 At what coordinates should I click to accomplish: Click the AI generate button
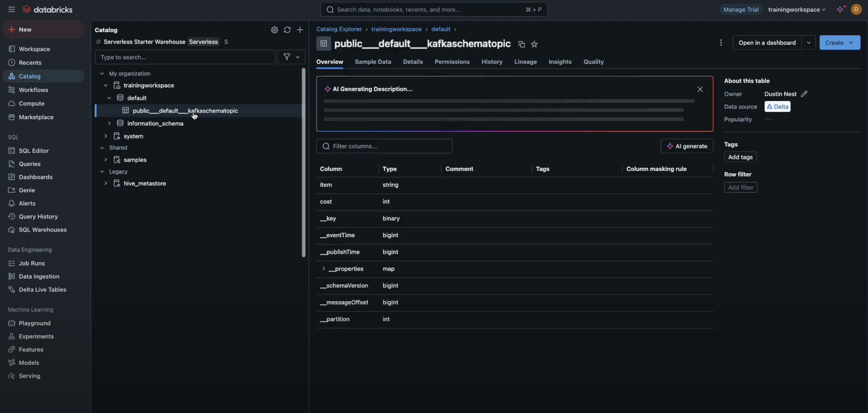click(x=687, y=146)
